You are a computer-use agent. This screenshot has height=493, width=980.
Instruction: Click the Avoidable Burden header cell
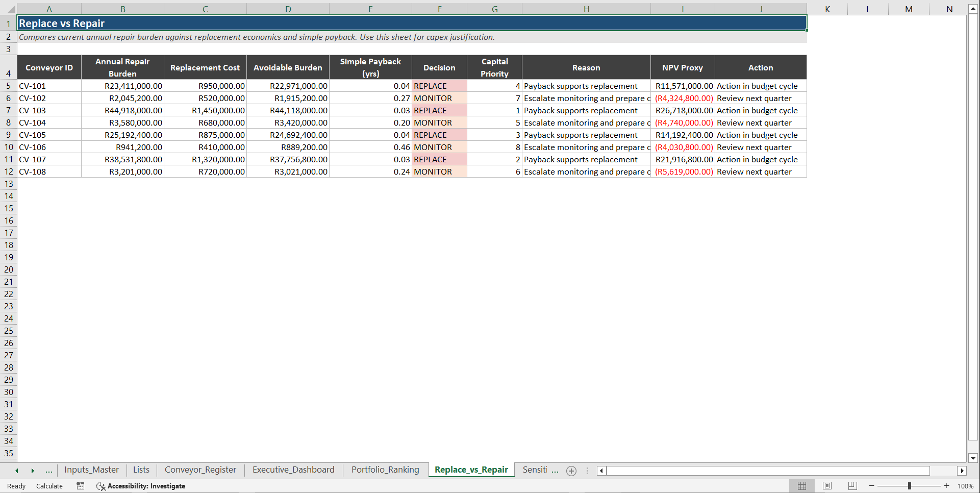pos(288,67)
